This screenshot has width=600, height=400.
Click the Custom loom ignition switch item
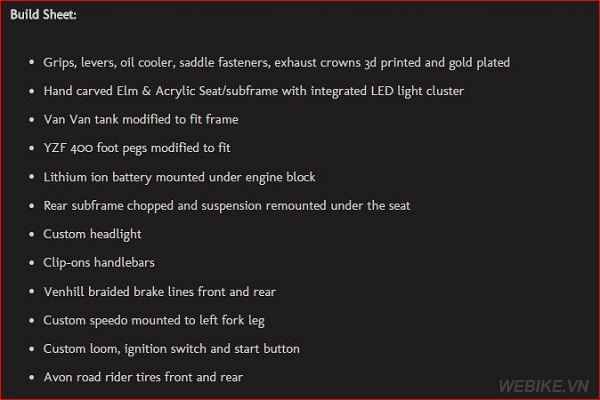coord(171,349)
